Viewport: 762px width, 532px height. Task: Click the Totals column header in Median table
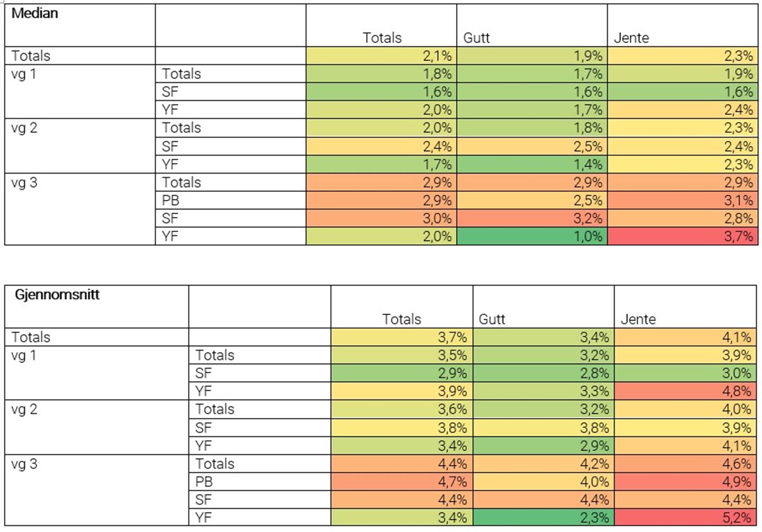[382, 38]
